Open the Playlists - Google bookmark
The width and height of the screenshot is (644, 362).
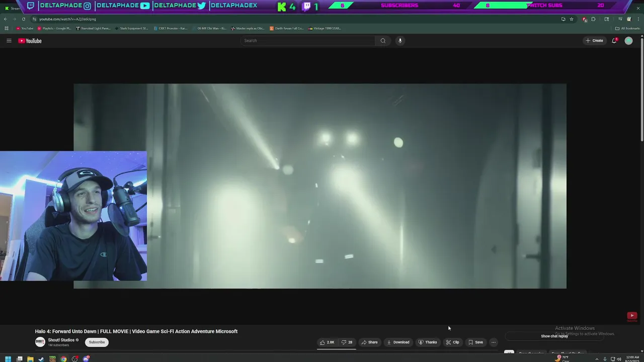point(54,28)
